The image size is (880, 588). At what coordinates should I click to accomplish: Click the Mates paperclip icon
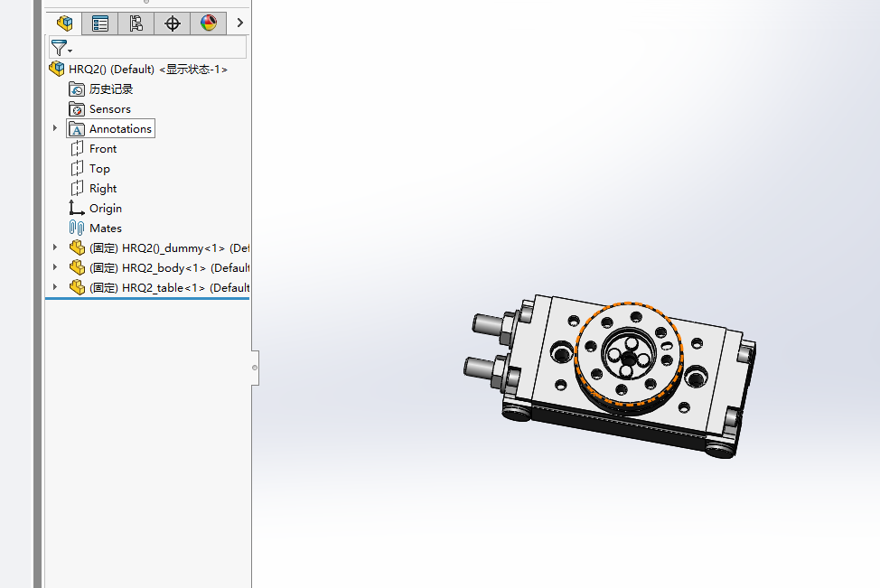[x=76, y=228]
